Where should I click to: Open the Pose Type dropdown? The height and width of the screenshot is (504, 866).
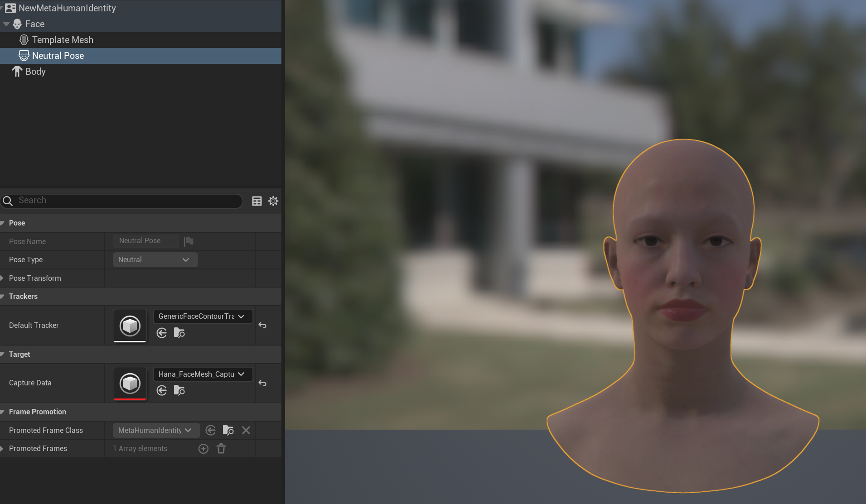155,259
